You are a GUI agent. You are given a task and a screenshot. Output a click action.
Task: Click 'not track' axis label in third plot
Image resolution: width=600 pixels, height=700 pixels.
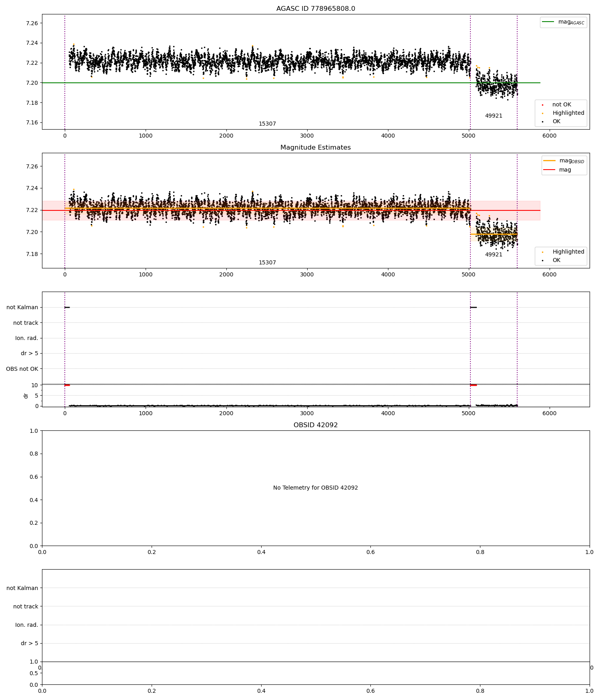pos(26,323)
